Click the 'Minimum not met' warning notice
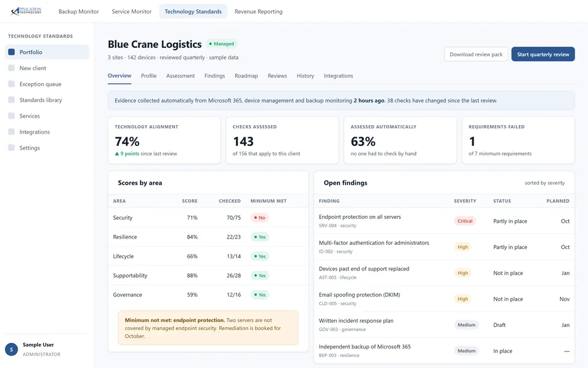 [x=208, y=328]
